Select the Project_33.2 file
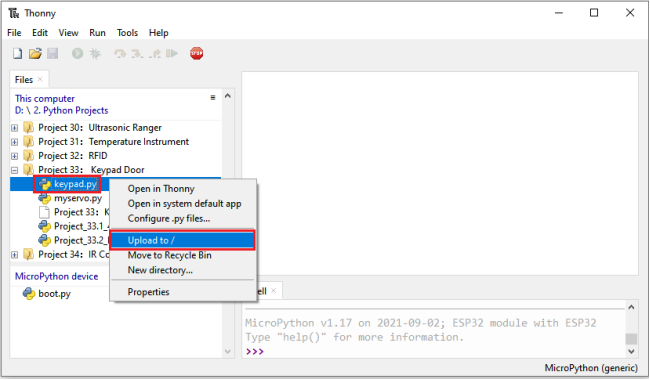The height and width of the screenshot is (380, 650). click(x=81, y=240)
